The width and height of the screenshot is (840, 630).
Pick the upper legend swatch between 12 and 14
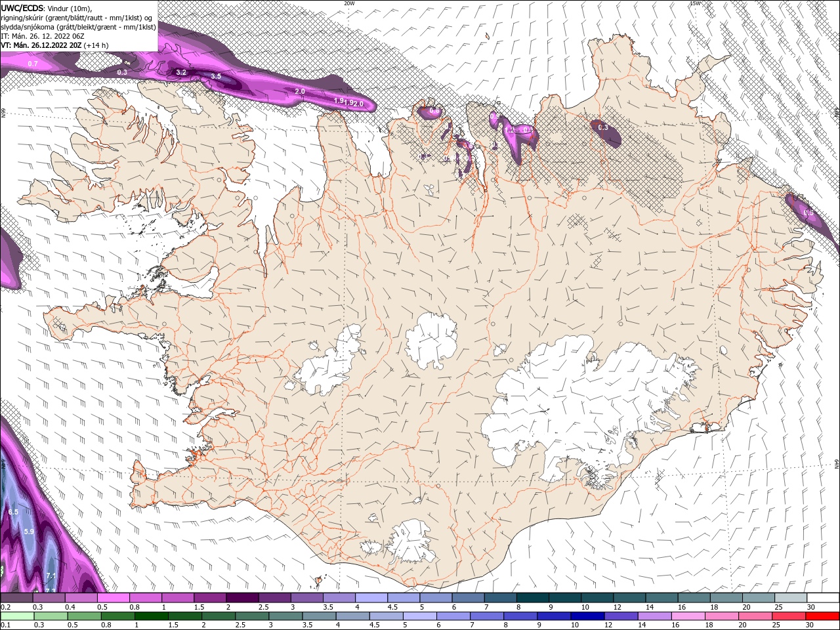[x=630, y=598]
